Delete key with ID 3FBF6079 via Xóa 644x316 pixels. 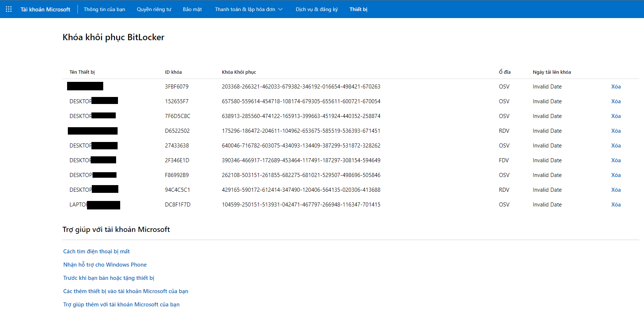click(616, 87)
